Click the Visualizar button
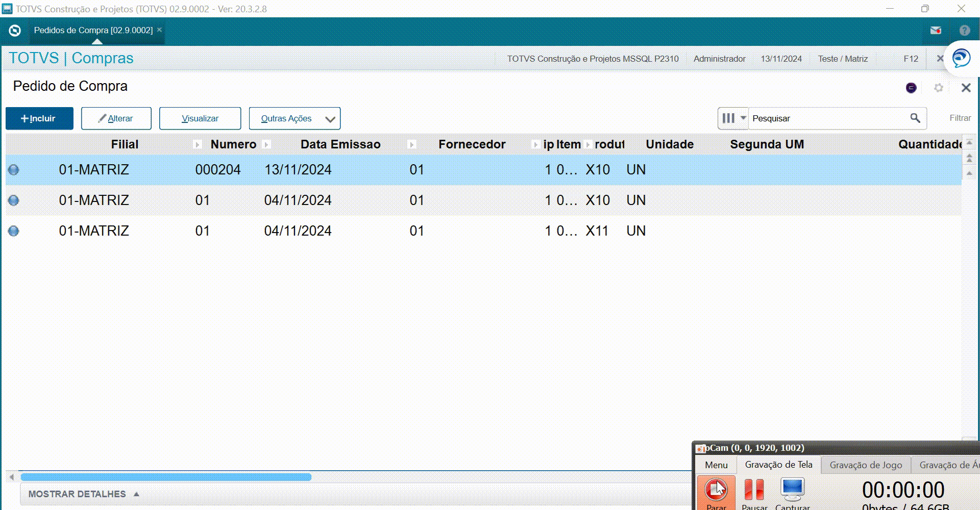 tap(200, 118)
